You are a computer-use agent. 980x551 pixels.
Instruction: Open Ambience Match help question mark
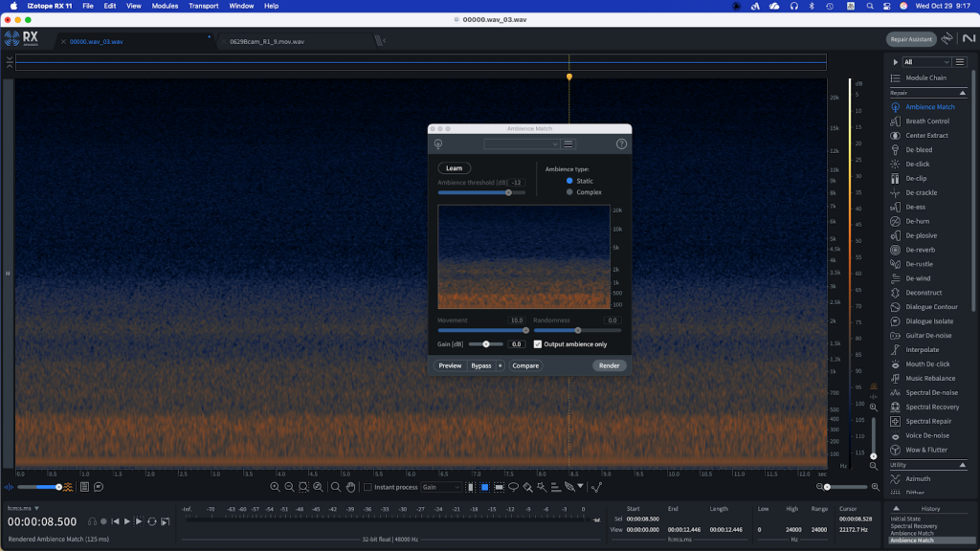[x=621, y=143]
